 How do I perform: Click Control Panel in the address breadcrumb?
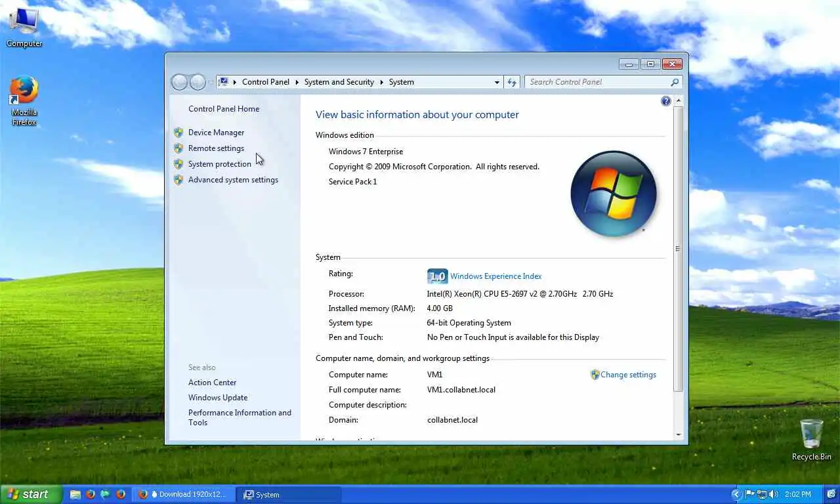(x=266, y=82)
